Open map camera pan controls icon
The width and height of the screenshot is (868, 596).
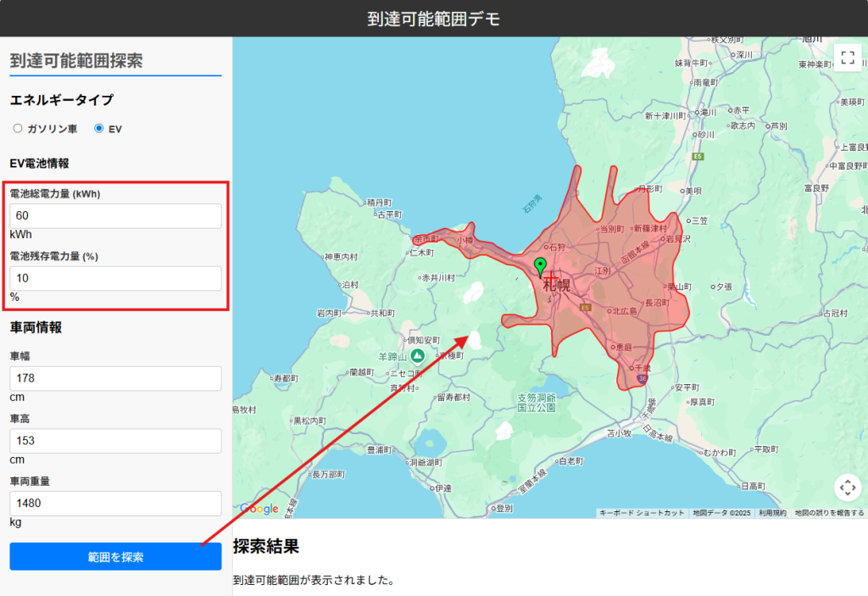pyautogui.click(x=848, y=488)
